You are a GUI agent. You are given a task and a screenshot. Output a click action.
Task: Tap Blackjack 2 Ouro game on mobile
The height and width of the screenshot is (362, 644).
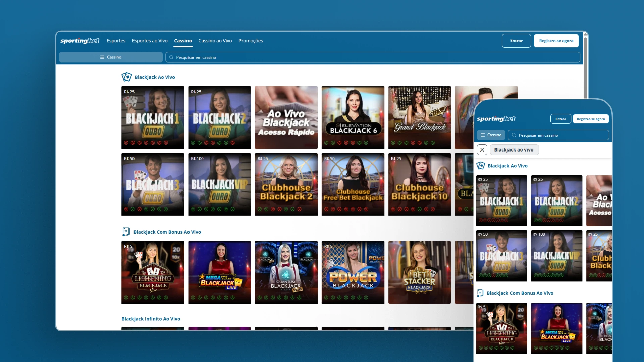(x=557, y=200)
